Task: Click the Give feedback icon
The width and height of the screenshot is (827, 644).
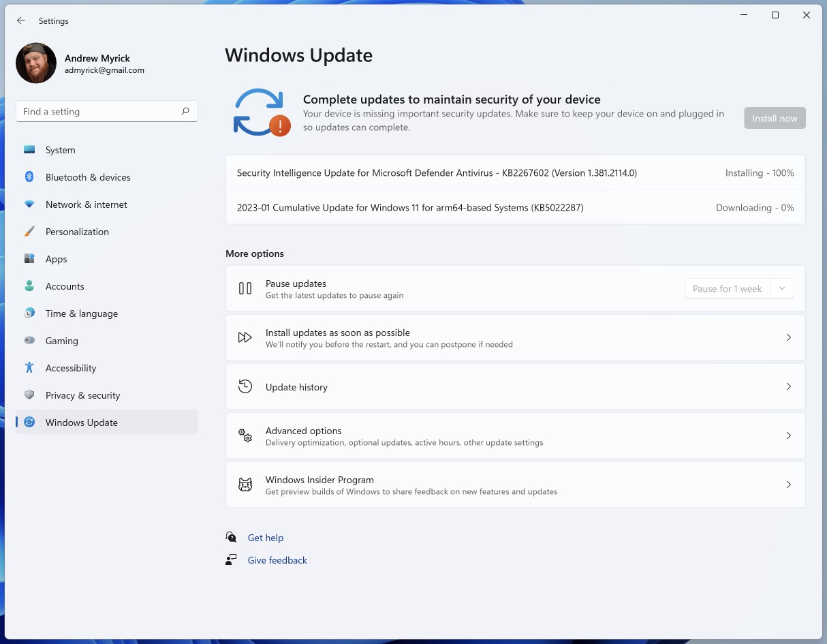Action: coord(232,560)
